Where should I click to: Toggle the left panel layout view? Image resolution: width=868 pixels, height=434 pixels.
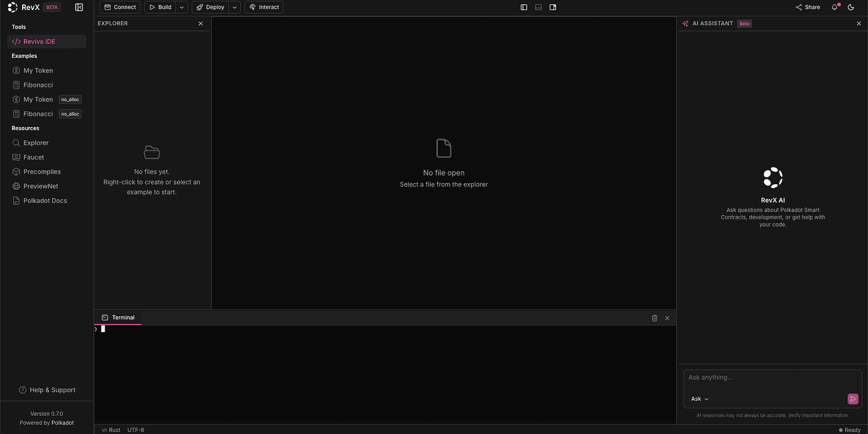(x=524, y=7)
